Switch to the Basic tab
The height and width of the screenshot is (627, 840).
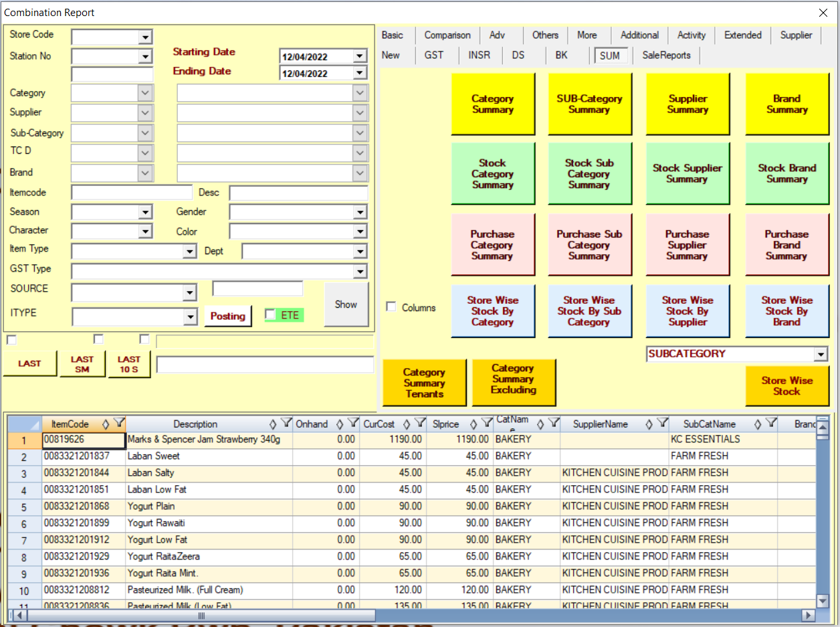coord(393,35)
